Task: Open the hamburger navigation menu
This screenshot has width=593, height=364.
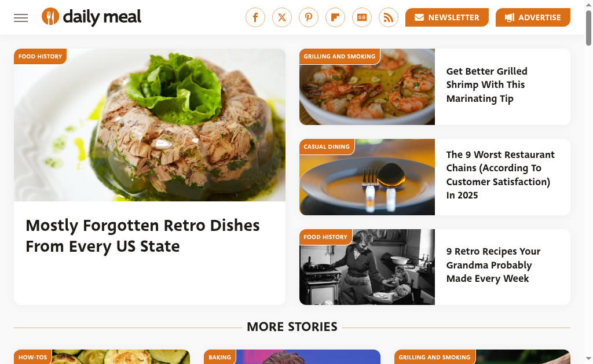Action: (21, 18)
